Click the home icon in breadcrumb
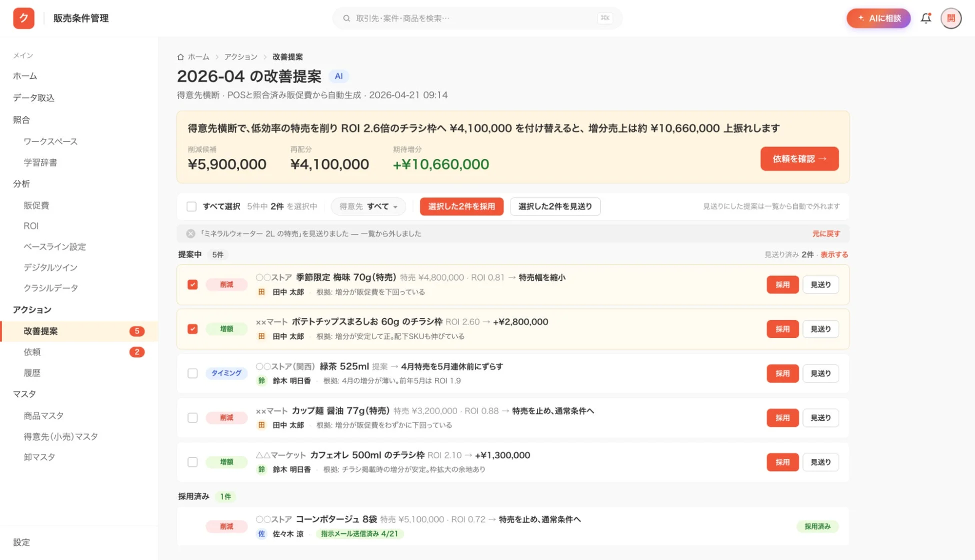 pos(180,57)
